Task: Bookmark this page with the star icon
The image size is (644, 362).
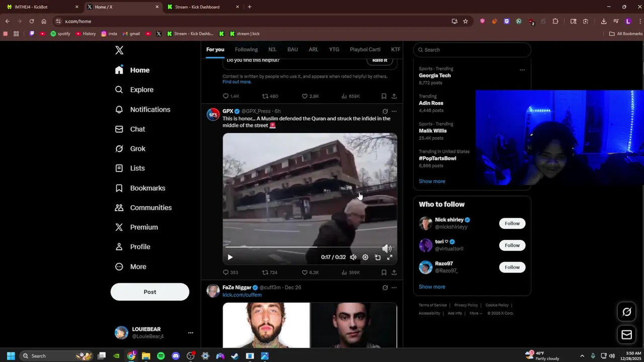Action: click(465, 21)
